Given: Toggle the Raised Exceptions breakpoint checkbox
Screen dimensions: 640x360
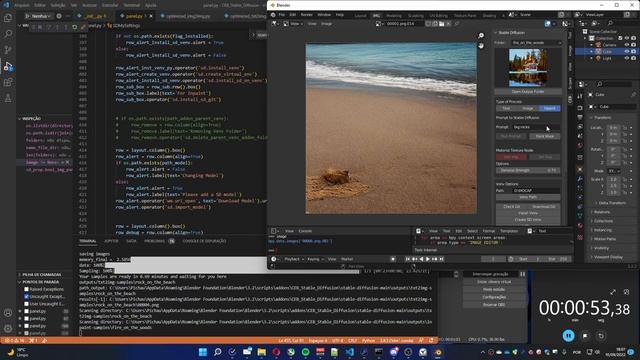Looking at the screenshot, I should pyautogui.click(x=27, y=289).
